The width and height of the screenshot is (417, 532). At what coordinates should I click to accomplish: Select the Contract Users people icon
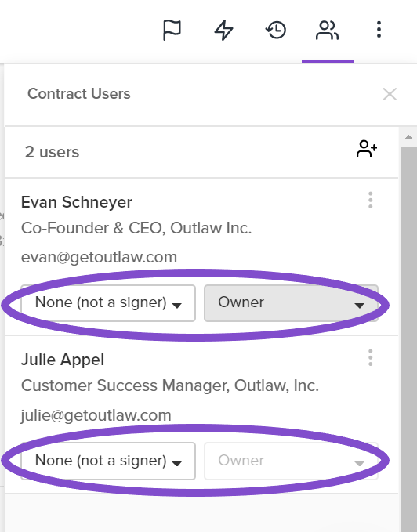click(328, 31)
